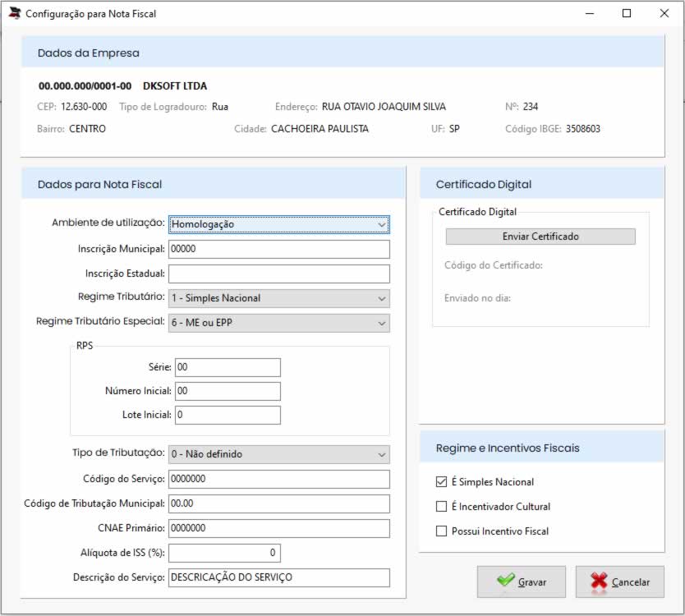Open the Ambiente de utilização dropdown
685x616 pixels.
(278, 224)
